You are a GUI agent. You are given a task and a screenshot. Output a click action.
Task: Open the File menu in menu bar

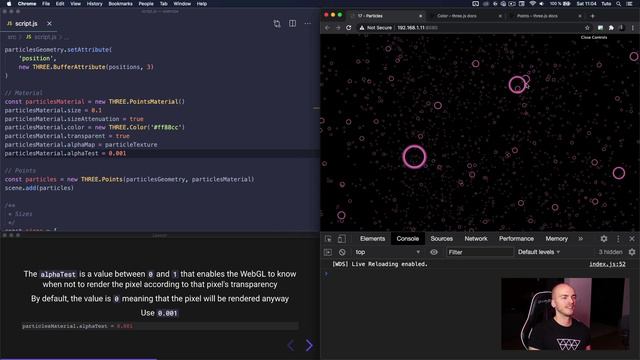click(x=46, y=4)
